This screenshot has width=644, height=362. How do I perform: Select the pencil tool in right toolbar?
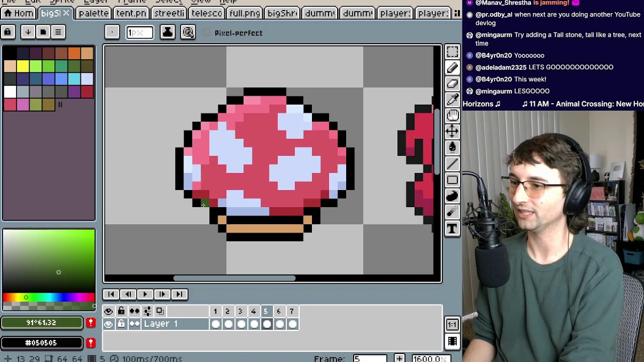452,67
